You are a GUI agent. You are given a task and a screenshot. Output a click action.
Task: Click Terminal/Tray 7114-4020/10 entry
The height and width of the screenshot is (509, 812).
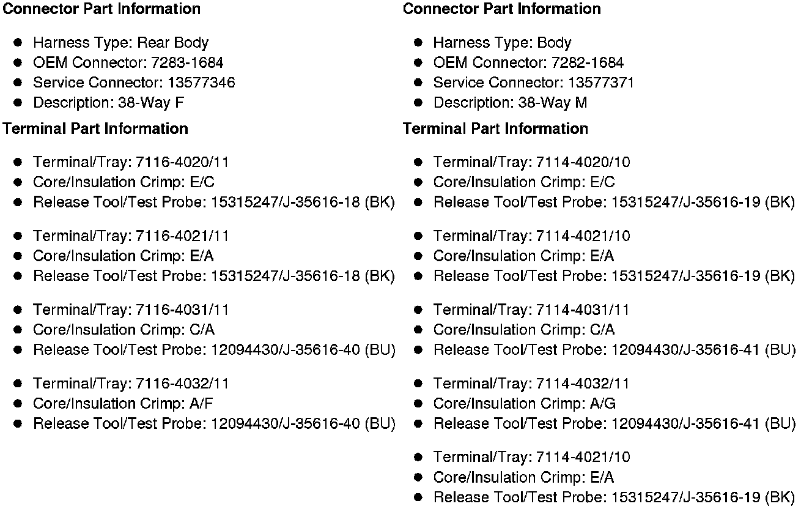click(531, 162)
